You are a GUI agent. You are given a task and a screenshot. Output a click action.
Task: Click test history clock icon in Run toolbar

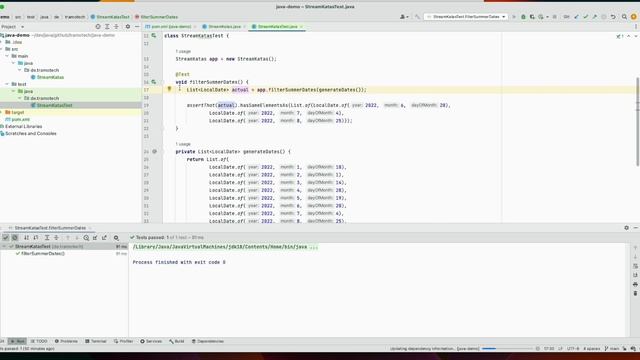86,238
